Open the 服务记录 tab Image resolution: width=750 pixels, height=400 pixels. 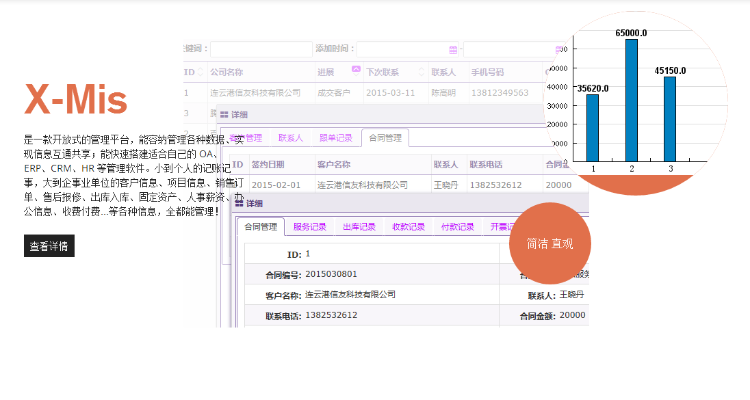coord(309,227)
